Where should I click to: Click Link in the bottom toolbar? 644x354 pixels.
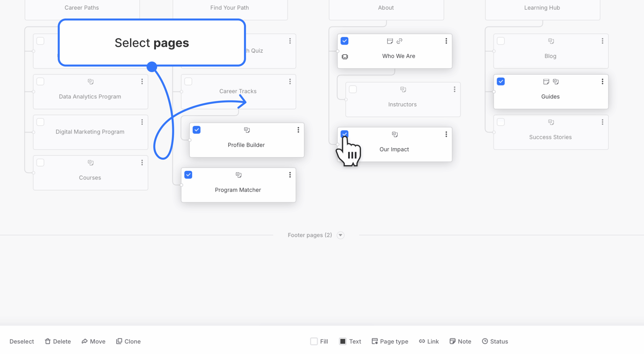tap(429, 341)
